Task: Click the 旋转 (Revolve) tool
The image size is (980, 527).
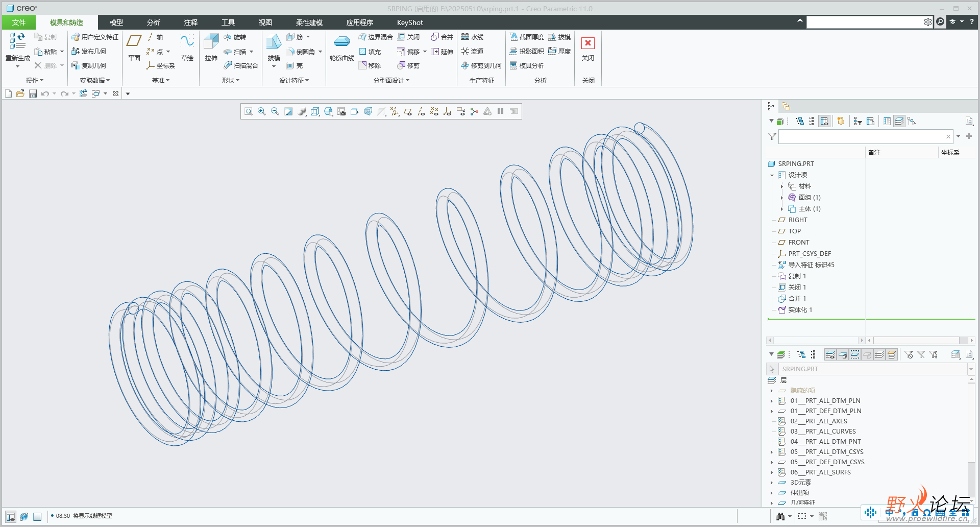Action: tap(235, 37)
